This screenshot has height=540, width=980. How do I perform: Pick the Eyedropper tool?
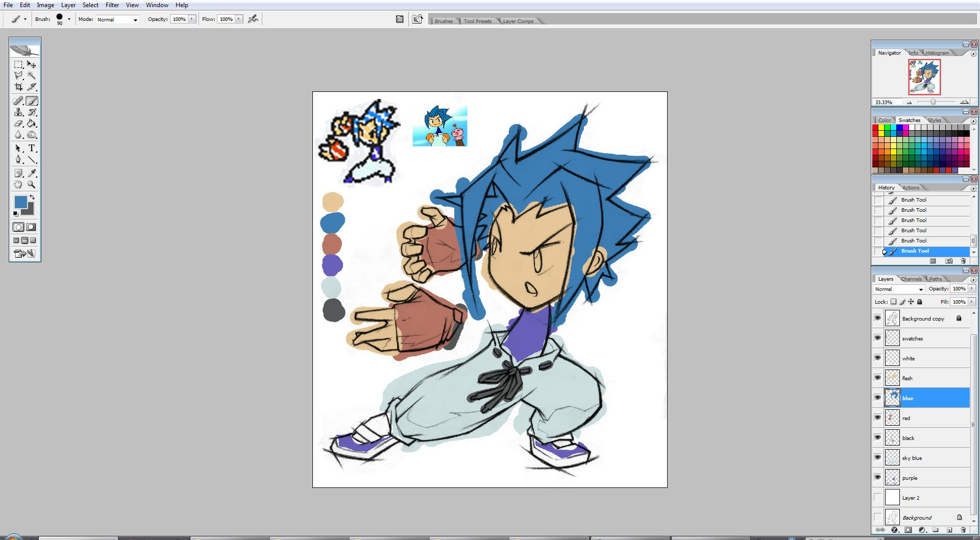[x=32, y=173]
